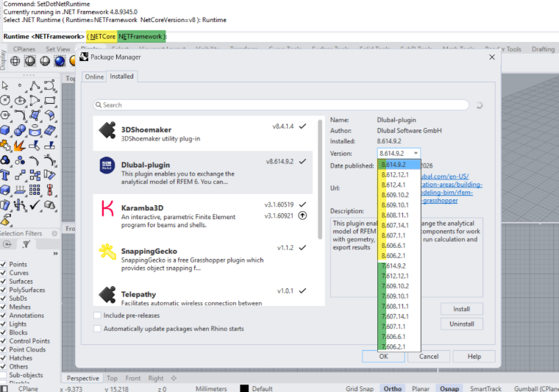559x392 pixels.
Task: Choose the single Point tool
Action: pos(20,85)
